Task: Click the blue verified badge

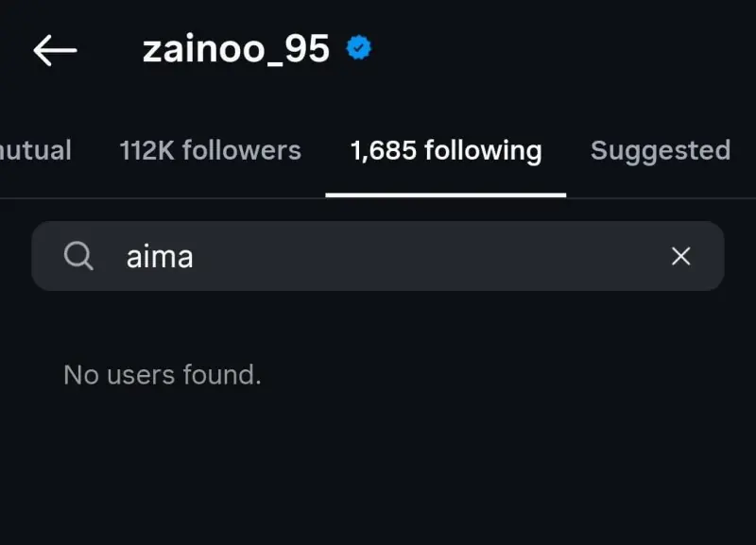Action: pyautogui.click(x=359, y=48)
